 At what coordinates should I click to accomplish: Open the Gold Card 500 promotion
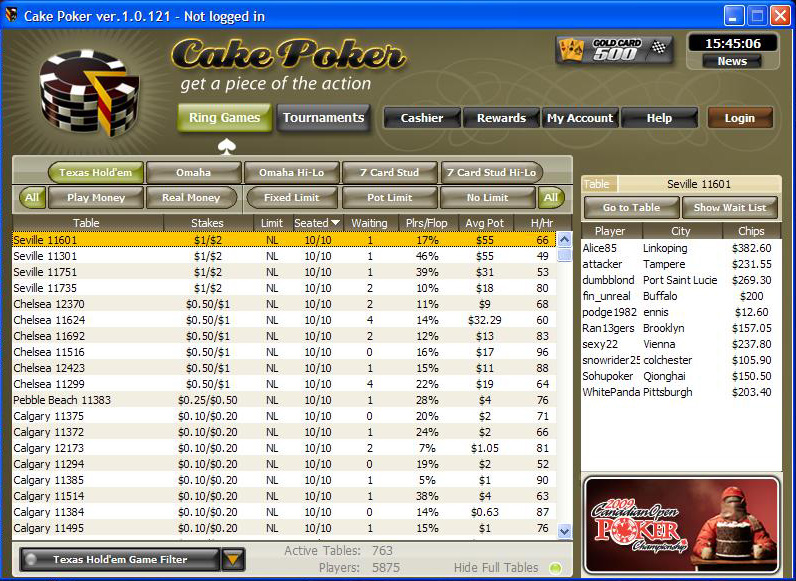tap(614, 49)
